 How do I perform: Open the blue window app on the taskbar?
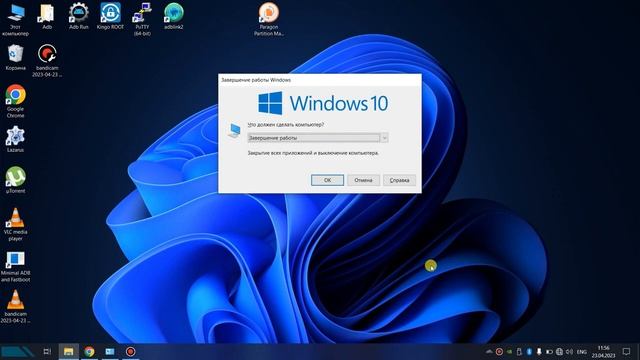point(110,351)
